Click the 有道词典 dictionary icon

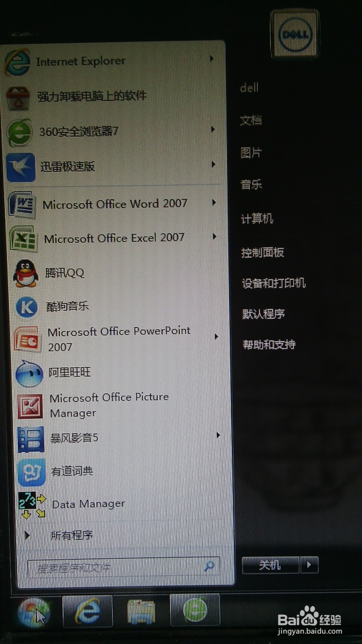32,472
